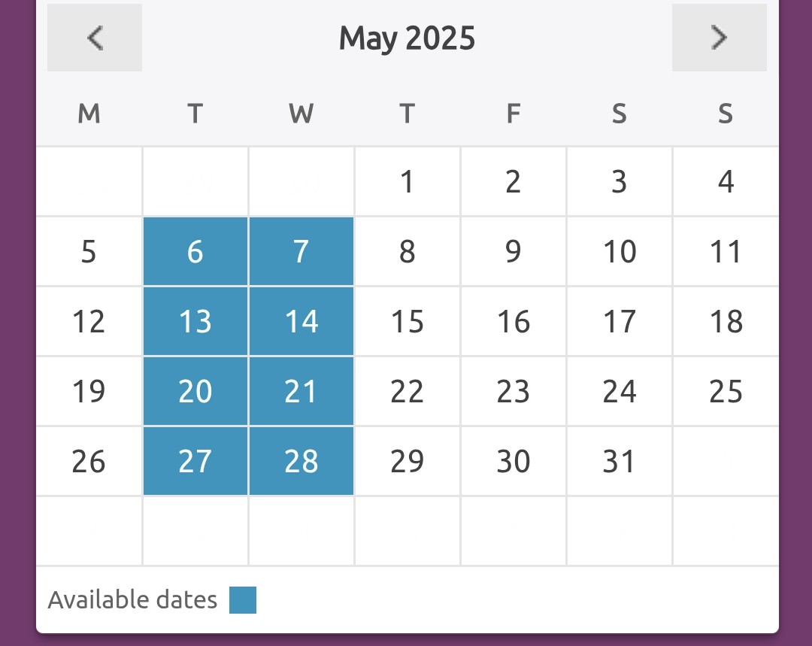The width and height of the screenshot is (812, 646).
Task: Click date 25 in Sunday column
Action: [x=726, y=391]
